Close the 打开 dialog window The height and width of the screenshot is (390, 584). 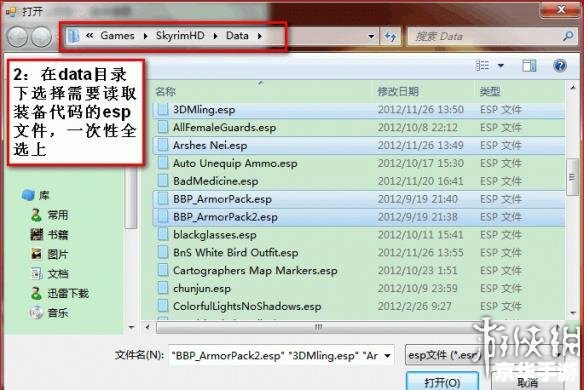click(x=561, y=9)
